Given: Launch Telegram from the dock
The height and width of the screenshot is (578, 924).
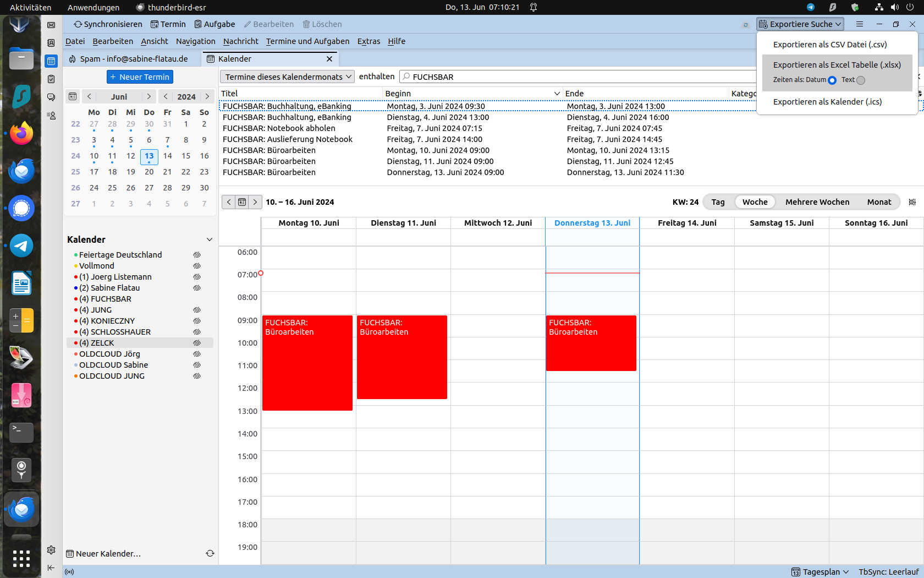Looking at the screenshot, I should click(x=21, y=246).
